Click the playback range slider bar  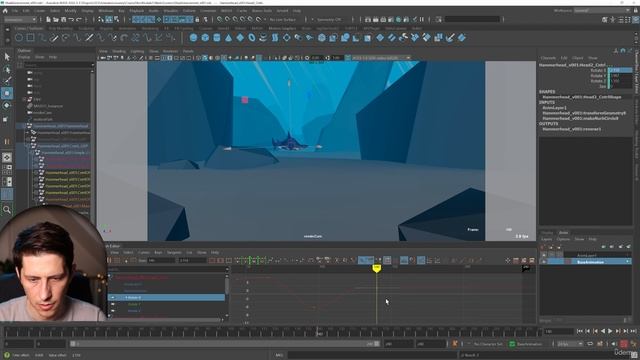click(225, 344)
